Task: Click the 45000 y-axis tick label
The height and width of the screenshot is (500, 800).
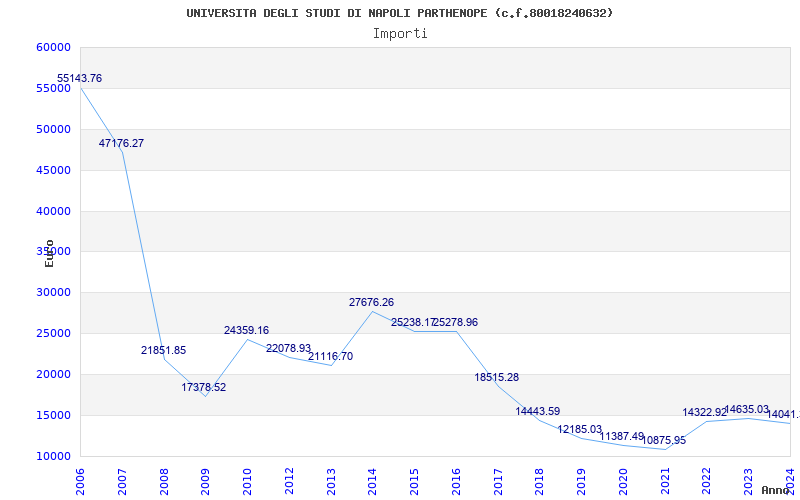Action: [x=53, y=170]
